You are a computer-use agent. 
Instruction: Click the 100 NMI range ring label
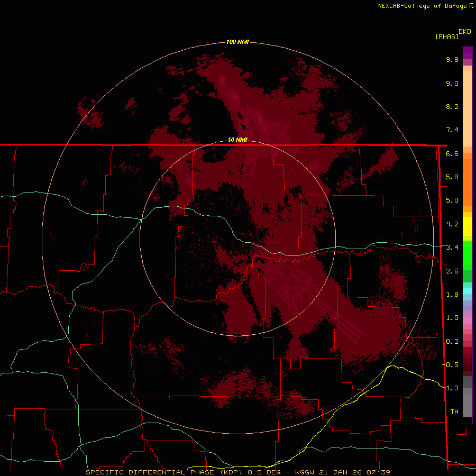point(237,42)
